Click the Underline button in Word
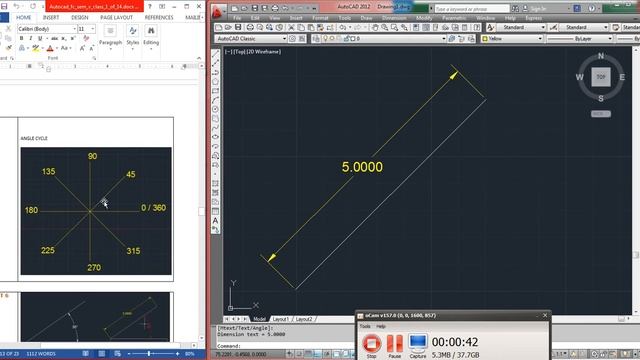The width and height of the screenshot is (640, 360). (x=40, y=38)
